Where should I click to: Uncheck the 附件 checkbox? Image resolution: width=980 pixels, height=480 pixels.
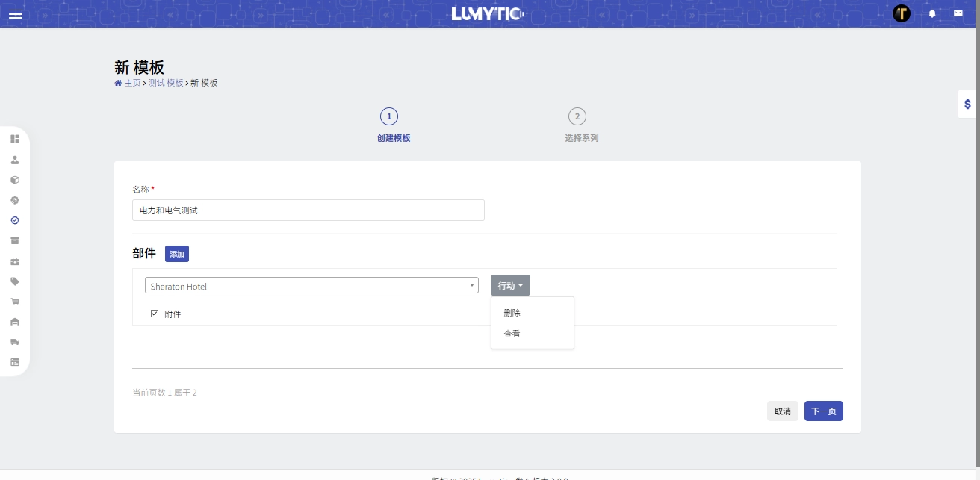click(155, 314)
